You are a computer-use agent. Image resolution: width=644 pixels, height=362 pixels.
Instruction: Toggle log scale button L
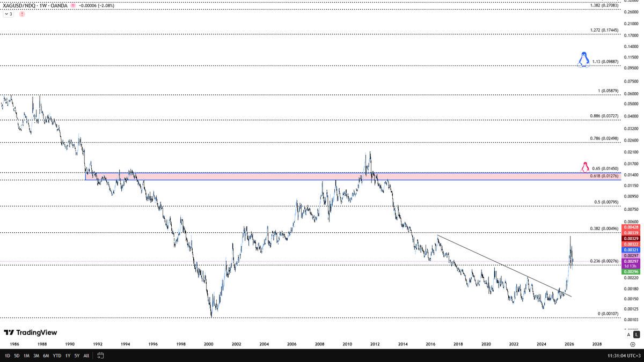pyautogui.click(x=636, y=335)
